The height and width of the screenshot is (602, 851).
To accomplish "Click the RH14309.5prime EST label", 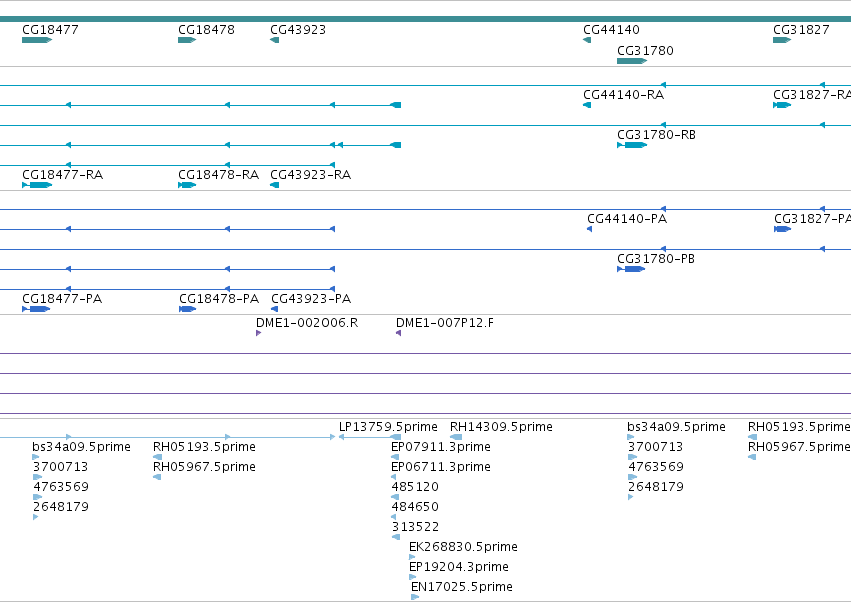I will point(501,427).
